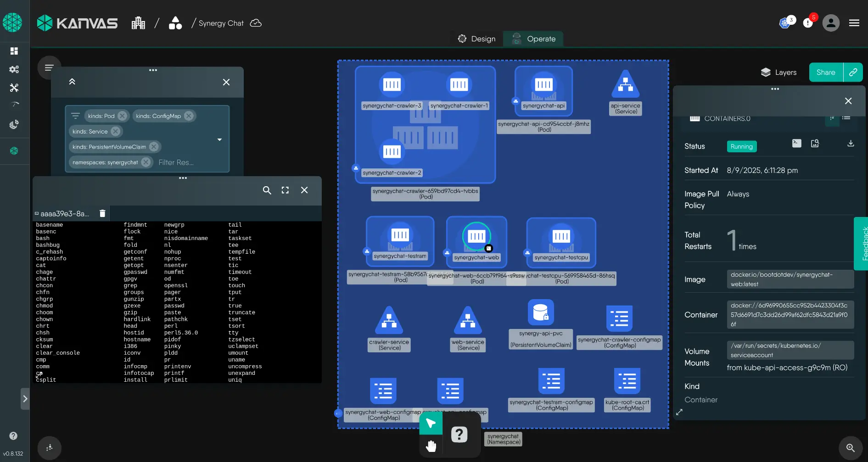
Task: Collapse the filter panel with double chevron
Action: click(x=72, y=82)
